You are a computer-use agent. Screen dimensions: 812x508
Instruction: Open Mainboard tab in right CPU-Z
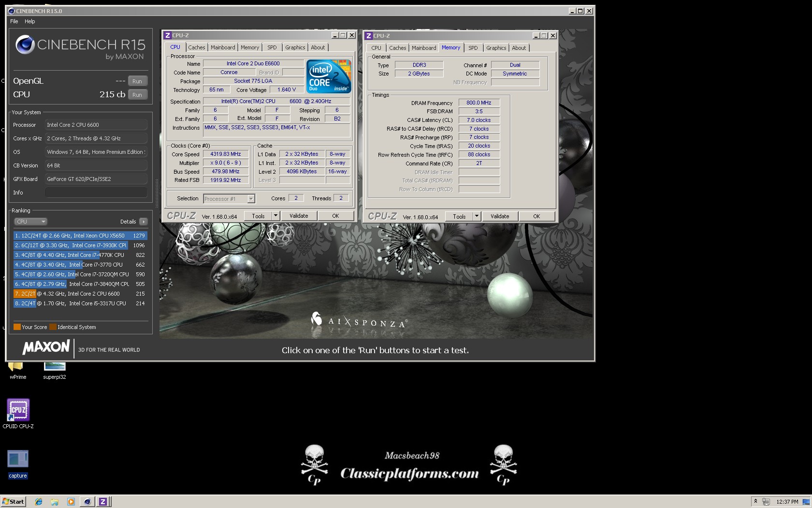pyautogui.click(x=424, y=48)
